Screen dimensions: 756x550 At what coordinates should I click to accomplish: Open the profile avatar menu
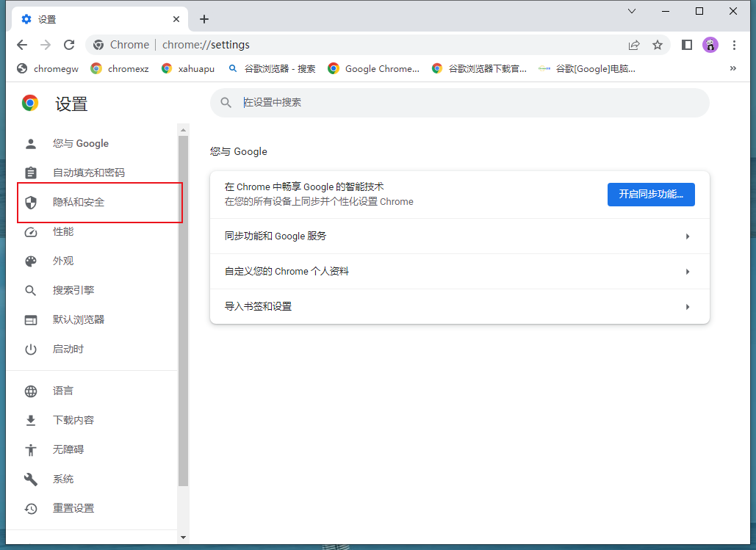click(x=710, y=45)
